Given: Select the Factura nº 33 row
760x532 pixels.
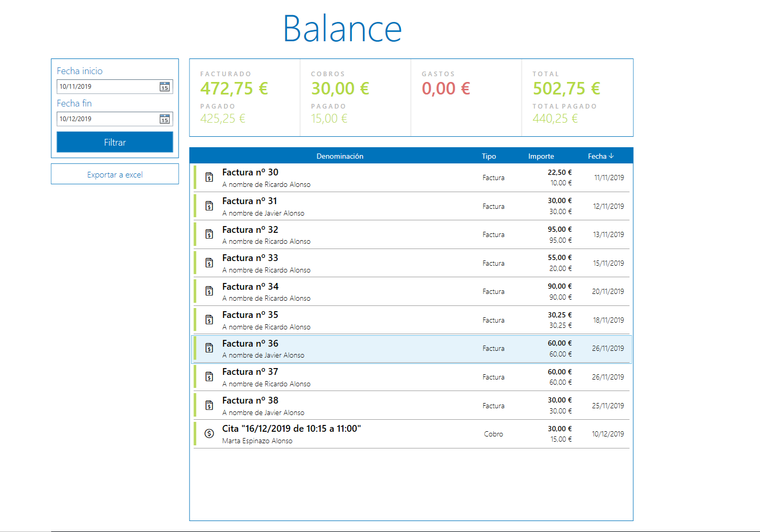Looking at the screenshot, I should (x=365, y=263).
